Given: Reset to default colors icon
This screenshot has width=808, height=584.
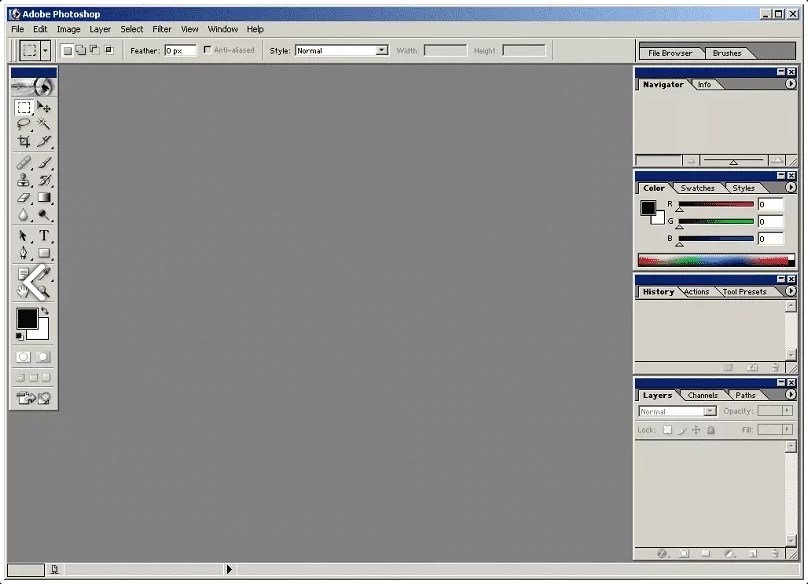Looking at the screenshot, I should point(19,337).
